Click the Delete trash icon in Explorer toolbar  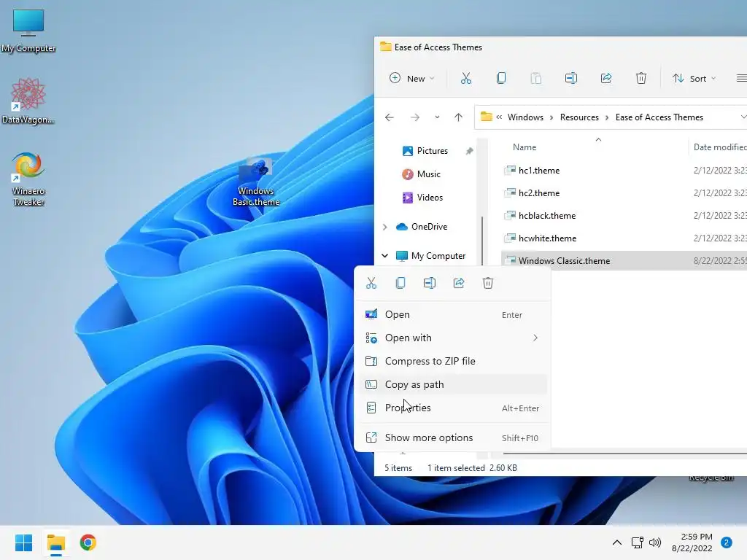click(x=640, y=78)
